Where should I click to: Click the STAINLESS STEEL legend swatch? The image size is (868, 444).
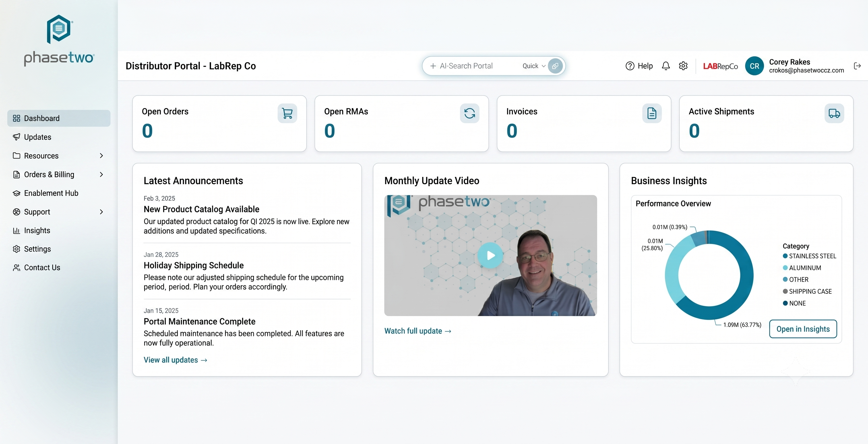785,256
